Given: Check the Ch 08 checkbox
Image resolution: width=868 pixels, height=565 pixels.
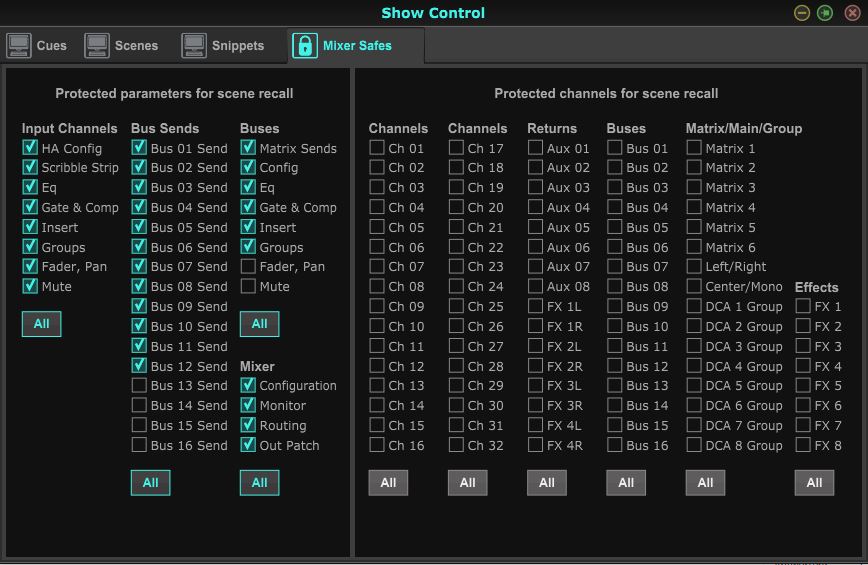Looking at the screenshot, I should click(x=377, y=286).
